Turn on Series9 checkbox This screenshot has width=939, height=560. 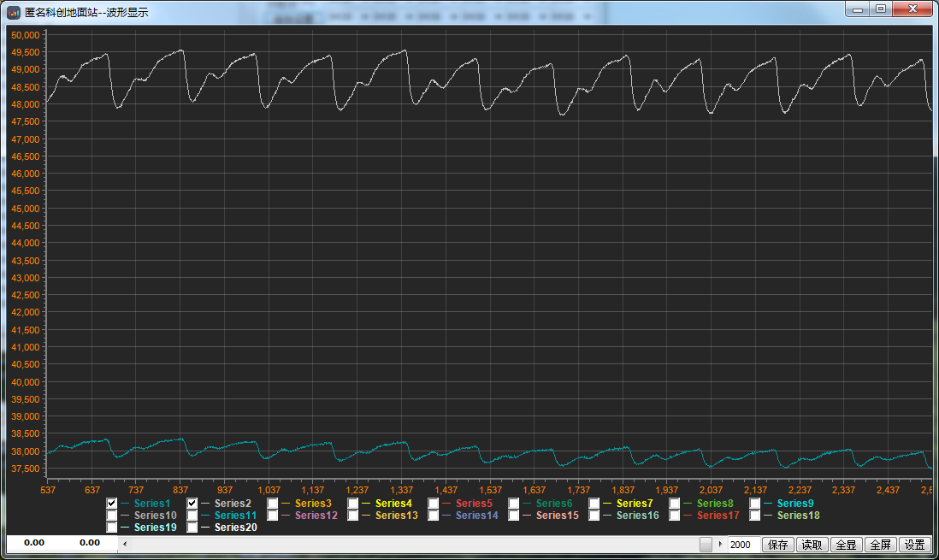coord(754,503)
